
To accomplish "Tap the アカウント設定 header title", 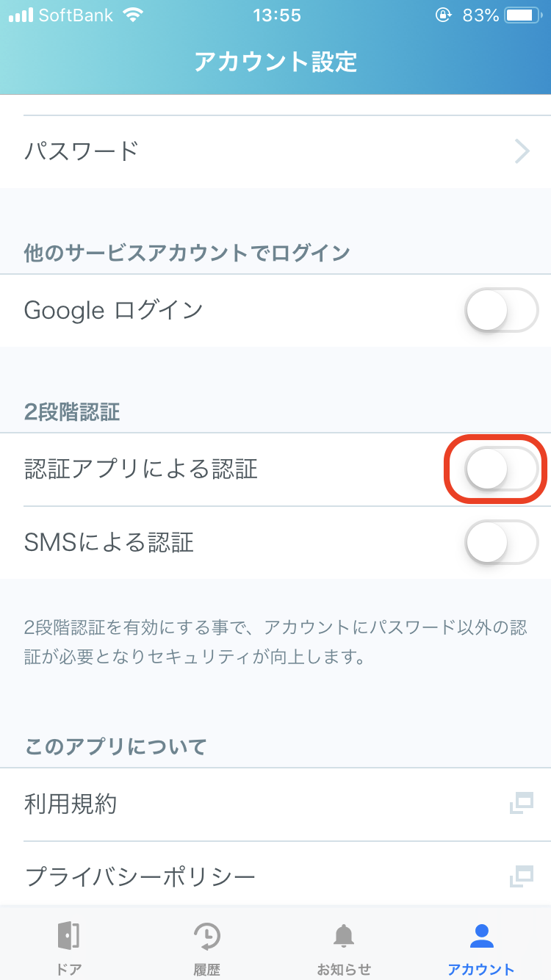I will coord(275,62).
